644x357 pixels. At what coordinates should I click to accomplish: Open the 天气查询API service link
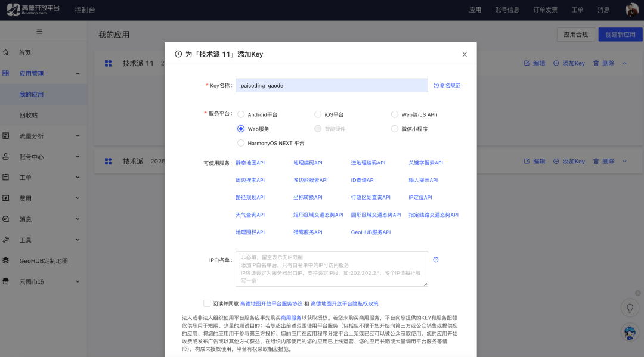coord(250,215)
